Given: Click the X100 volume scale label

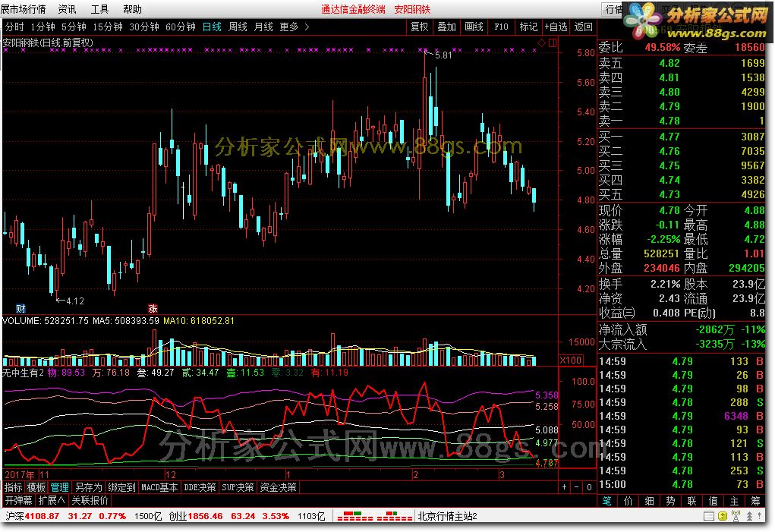Looking at the screenshot, I should pos(570,360).
